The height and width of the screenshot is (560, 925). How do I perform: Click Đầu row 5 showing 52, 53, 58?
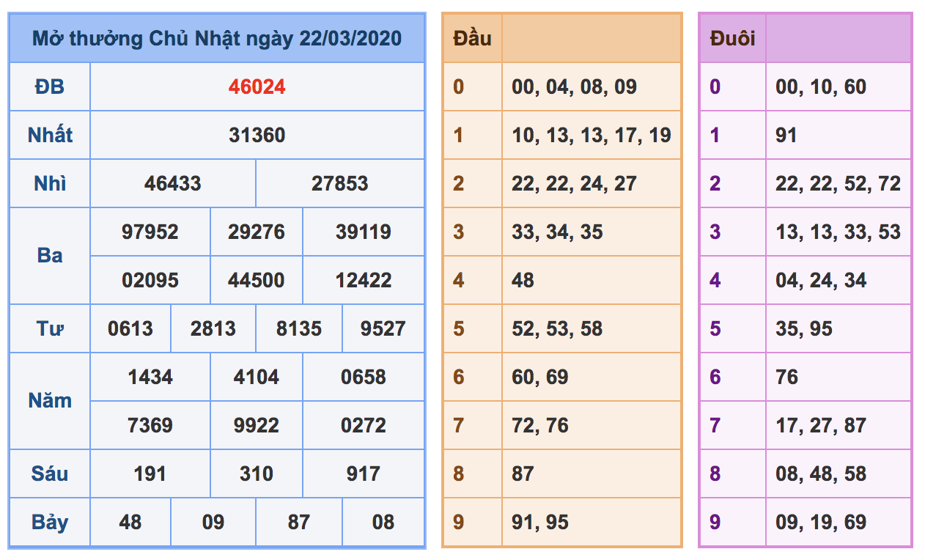(x=545, y=328)
